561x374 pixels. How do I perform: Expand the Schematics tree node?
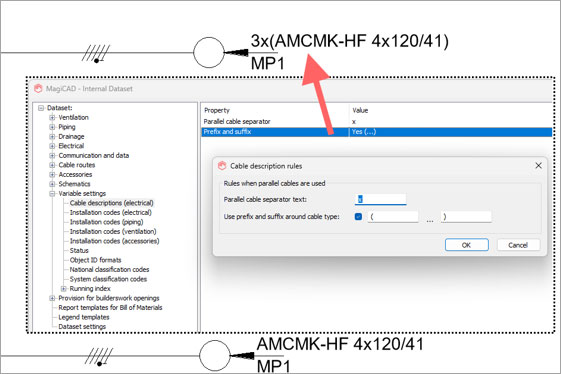(52, 184)
